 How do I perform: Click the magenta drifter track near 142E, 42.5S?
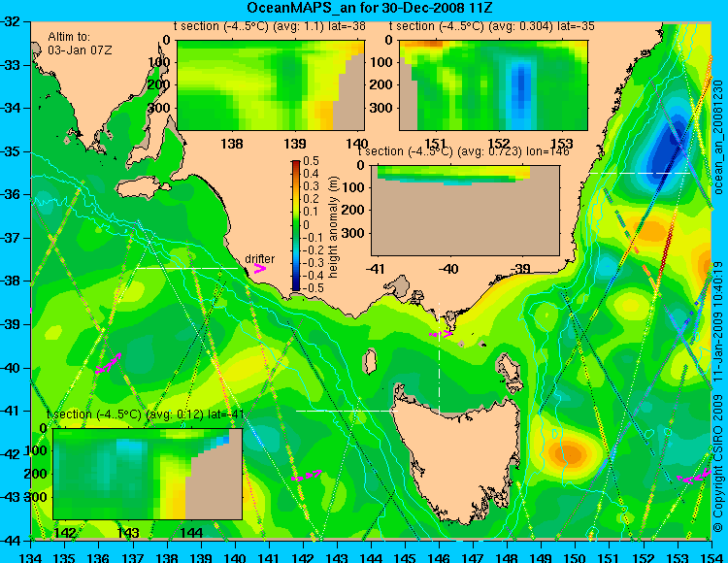[x=306, y=476]
